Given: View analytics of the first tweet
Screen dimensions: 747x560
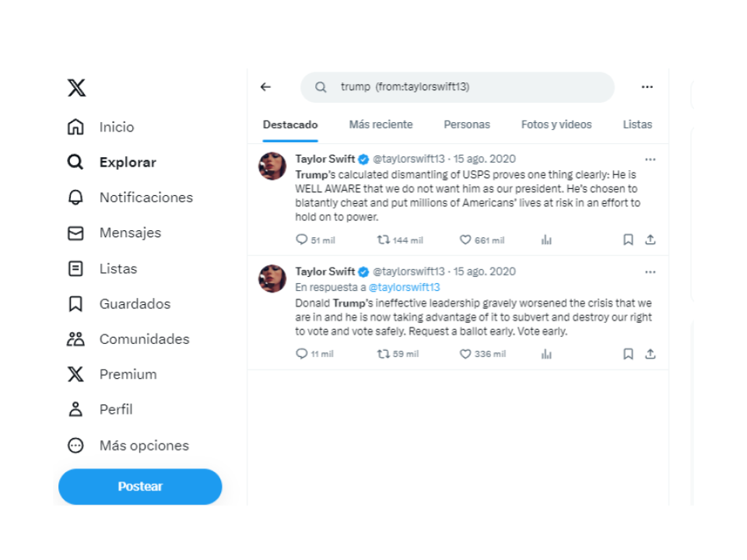Looking at the screenshot, I should tap(546, 240).
